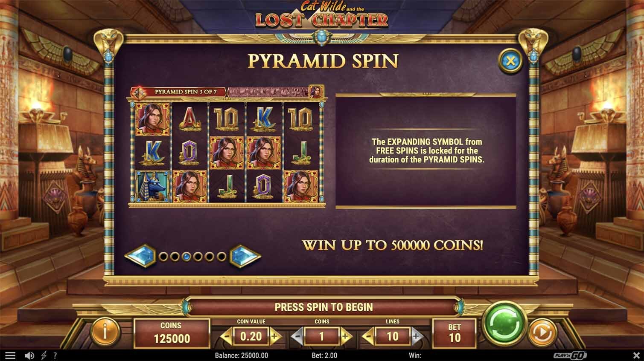Select the last page indicator dot
644x361 pixels.
click(221, 257)
